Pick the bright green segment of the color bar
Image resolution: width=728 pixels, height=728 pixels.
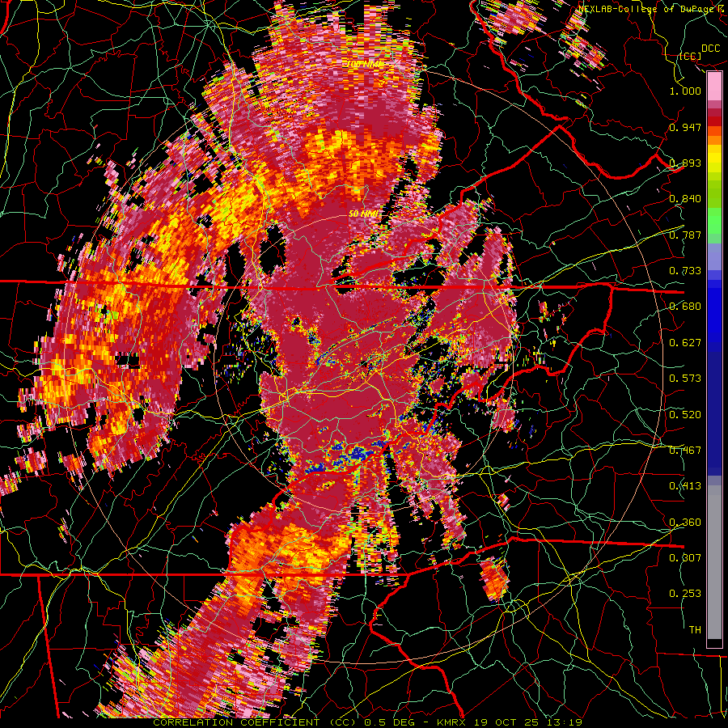[714, 221]
